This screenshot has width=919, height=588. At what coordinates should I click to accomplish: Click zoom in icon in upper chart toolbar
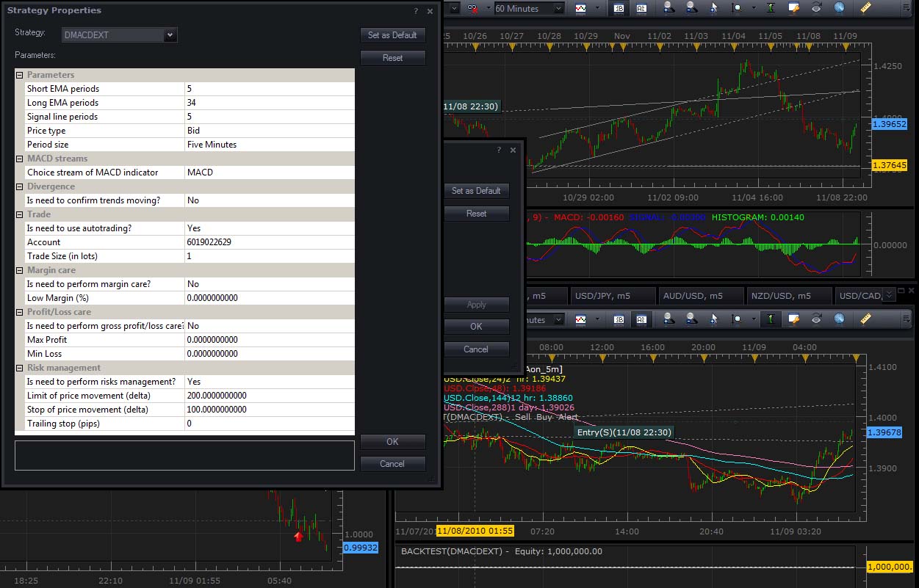(669, 9)
